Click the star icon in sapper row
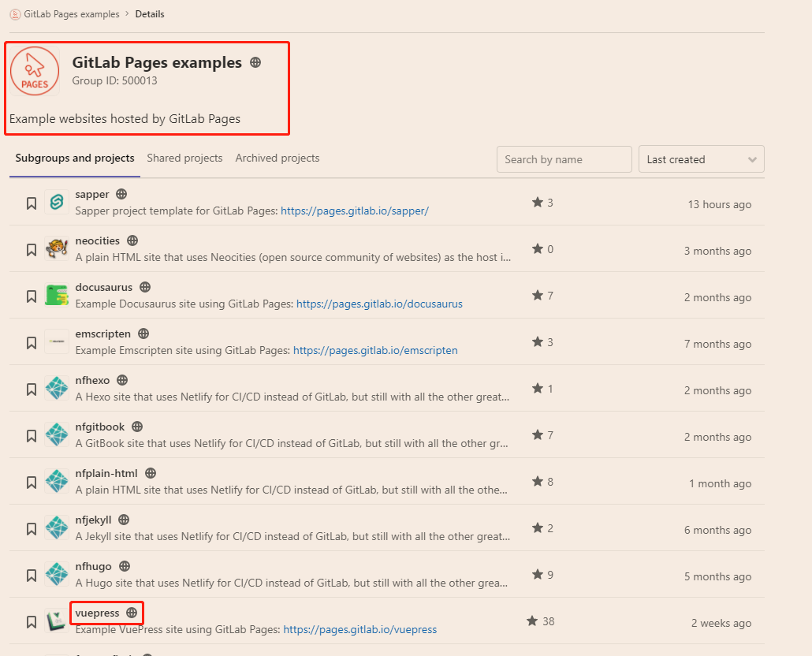Screen dimensions: 812x656 pyautogui.click(x=538, y=202)
